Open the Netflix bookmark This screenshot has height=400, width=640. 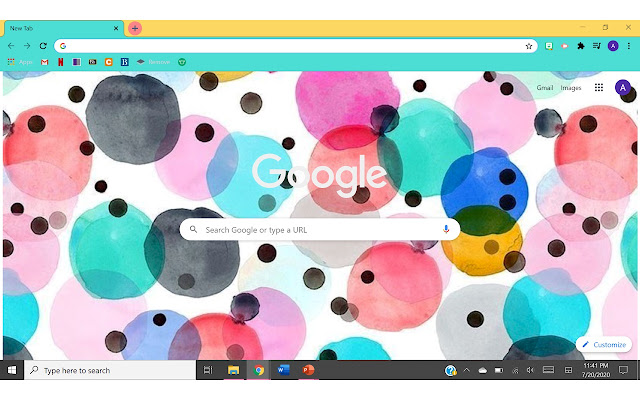click(60, 62)
